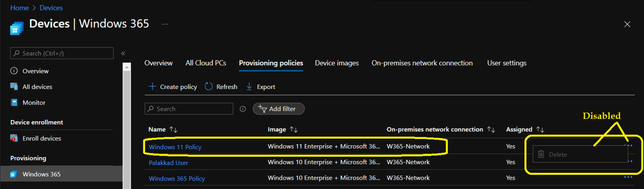Select Windows 365 in the sidebar
644x189 pixels.
[x=61, y=174]
